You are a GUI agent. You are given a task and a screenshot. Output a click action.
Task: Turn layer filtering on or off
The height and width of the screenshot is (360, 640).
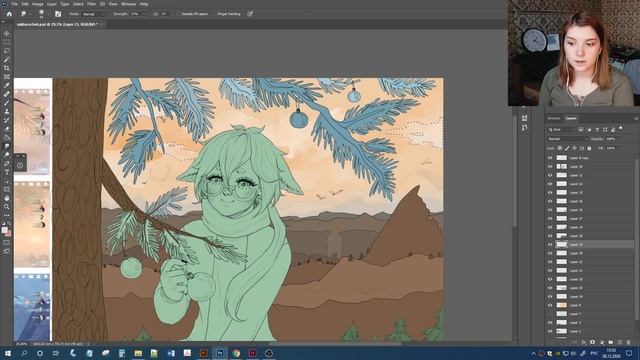(621, 129)
